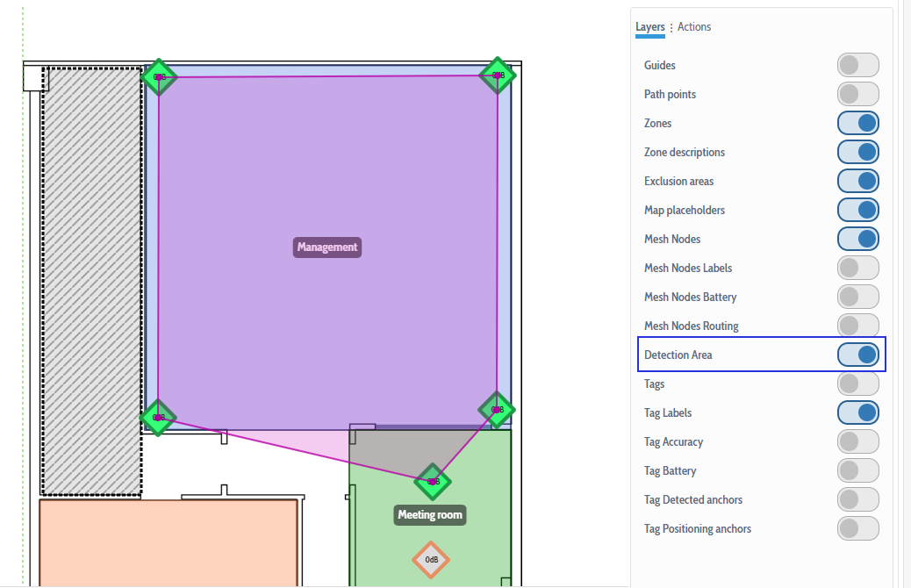911x588 pixels.
Task: Click the bottom-right green anchor icon
Action: [x=496, y=410]
